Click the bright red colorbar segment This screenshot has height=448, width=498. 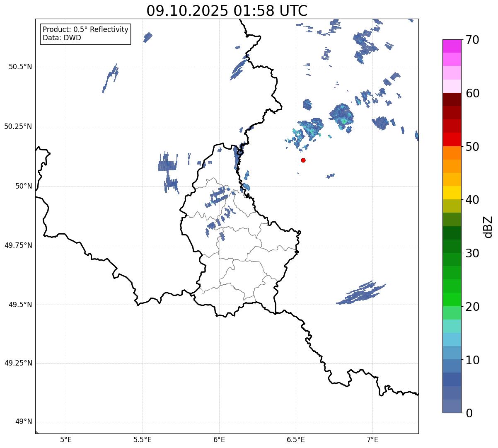(452, 139)
